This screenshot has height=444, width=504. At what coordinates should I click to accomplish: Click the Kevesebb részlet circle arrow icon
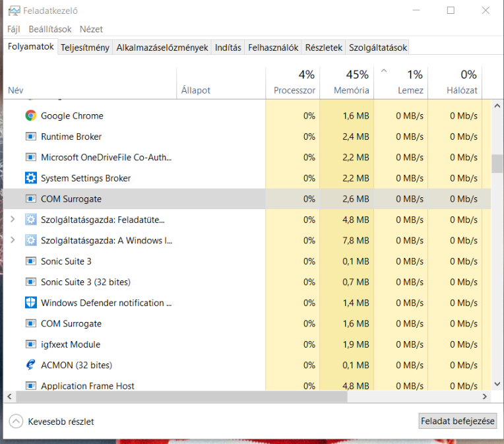(x=16, y=421)
